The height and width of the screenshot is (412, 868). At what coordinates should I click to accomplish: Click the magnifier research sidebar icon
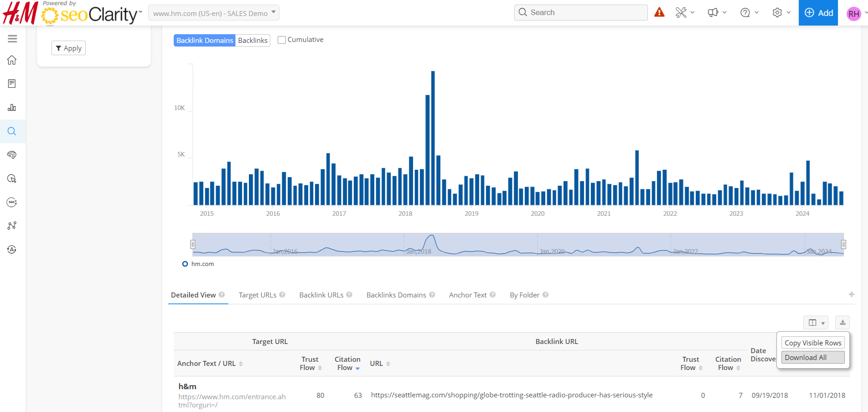pyautogui.click(x=12, y=131)
